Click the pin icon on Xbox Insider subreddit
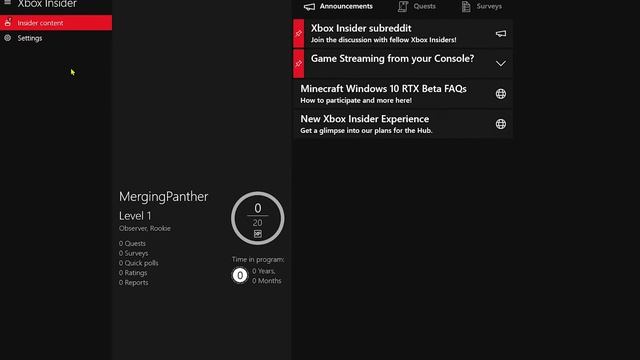 tap(299, 33)
